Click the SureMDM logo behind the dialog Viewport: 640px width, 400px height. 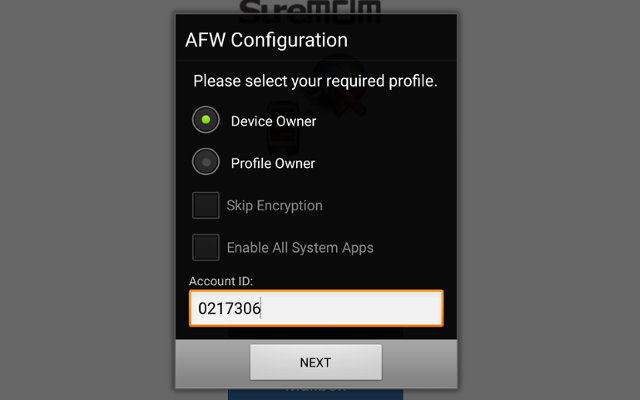coord(310,7)
